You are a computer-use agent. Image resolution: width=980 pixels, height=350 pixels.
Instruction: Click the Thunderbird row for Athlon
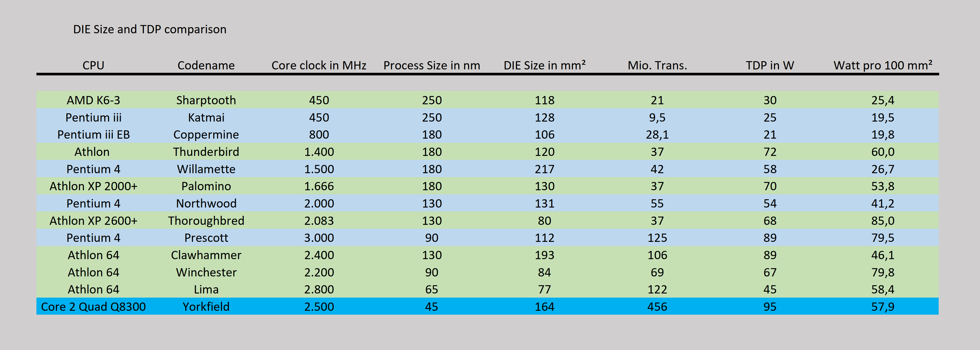point(206,152)
